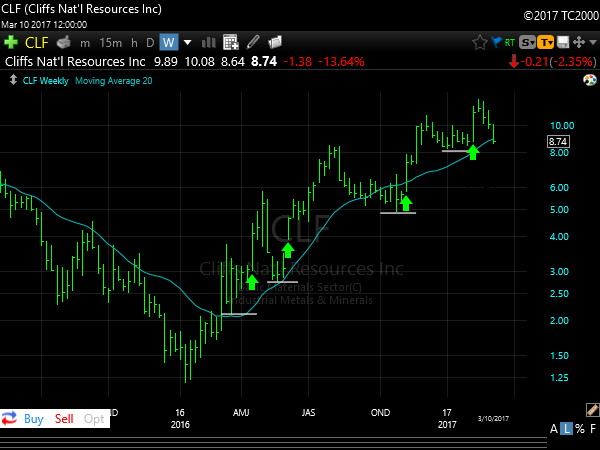Select the highlighted 'L' log scale option
600x450 pixels.
pos(567,429)
